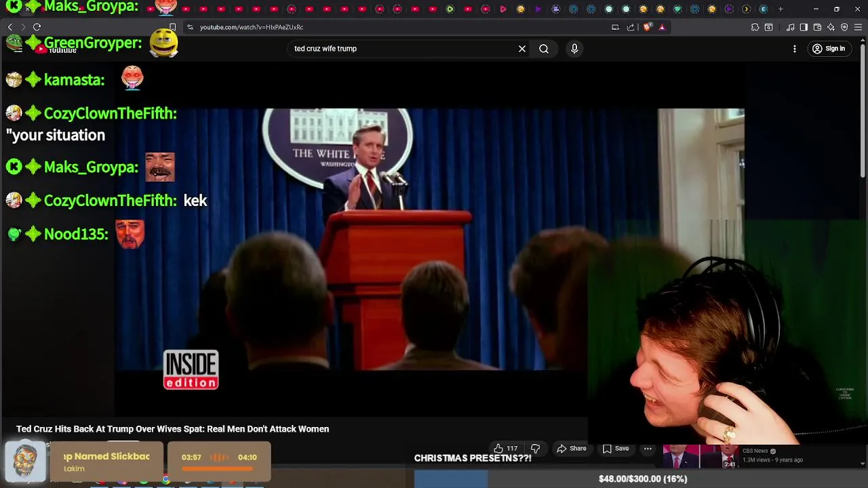Dislike the Ted Cruz video

click(535, 449)
